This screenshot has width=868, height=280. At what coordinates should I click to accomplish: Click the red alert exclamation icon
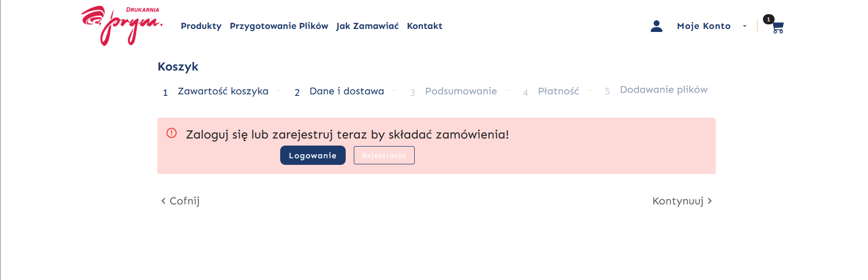pyautogui.click(x=172, y=133)
